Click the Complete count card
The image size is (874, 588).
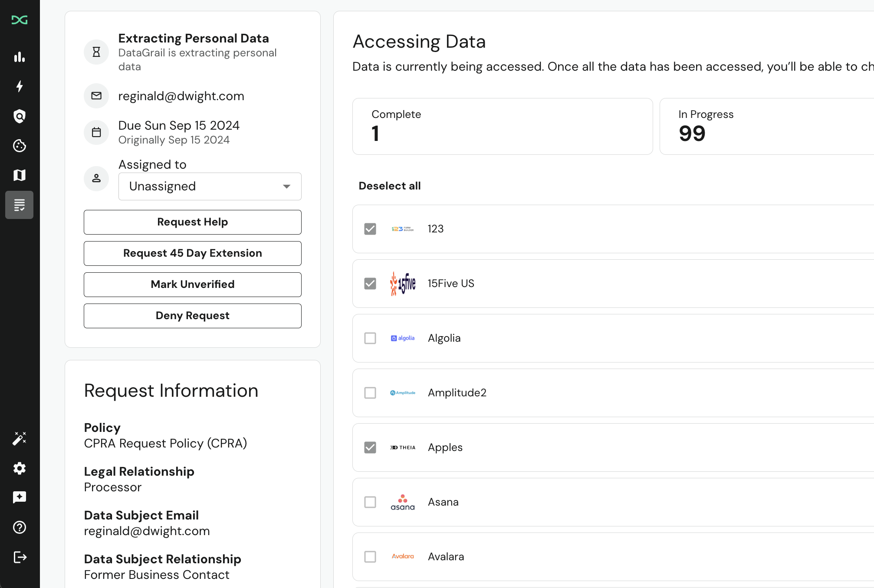(x=503, y=126)
